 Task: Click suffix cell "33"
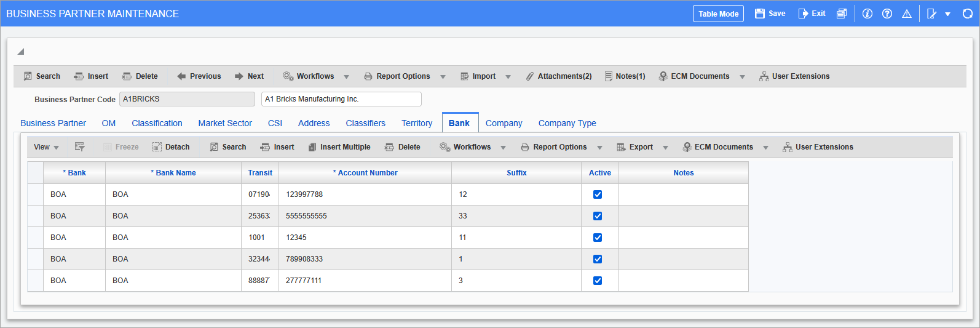point(516,216)
